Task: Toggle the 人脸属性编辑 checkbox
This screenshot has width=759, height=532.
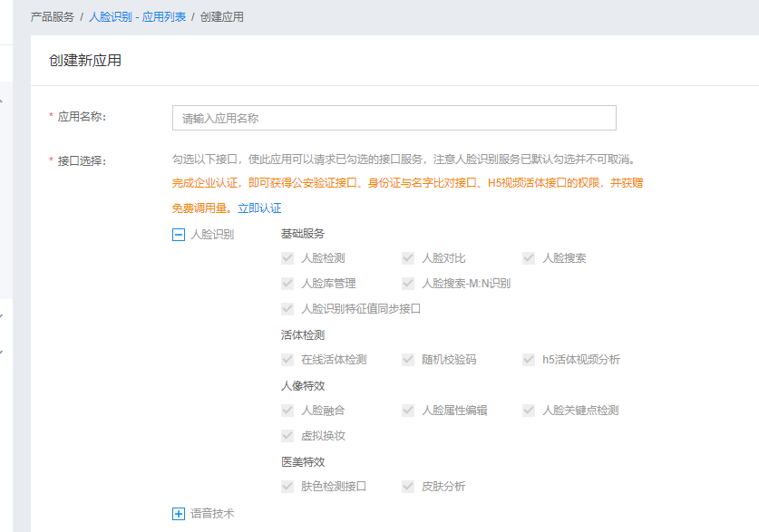Action: [407, 410]
